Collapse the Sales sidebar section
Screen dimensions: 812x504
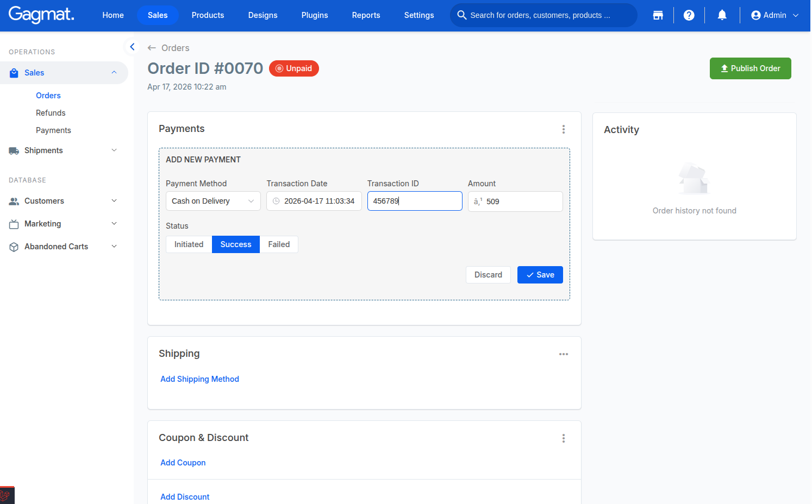pos(114,73)
